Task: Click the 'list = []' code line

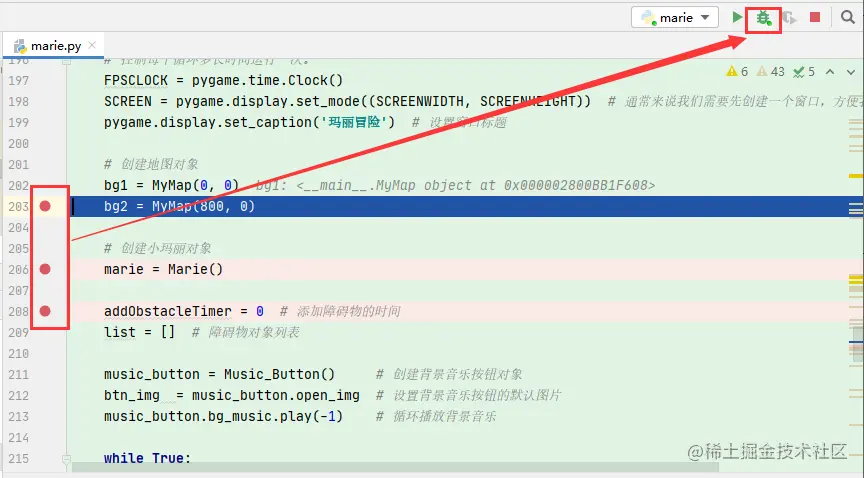Action: [139, 332]
